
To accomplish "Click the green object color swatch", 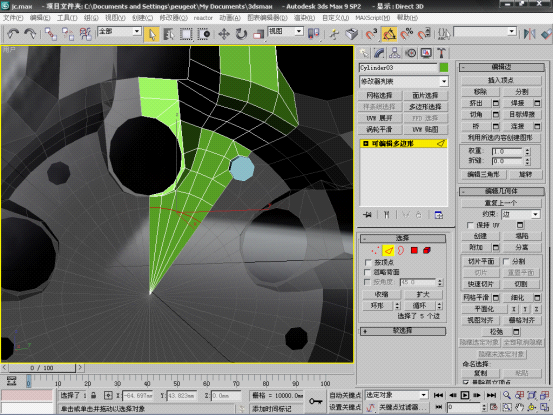I will 444,67.
